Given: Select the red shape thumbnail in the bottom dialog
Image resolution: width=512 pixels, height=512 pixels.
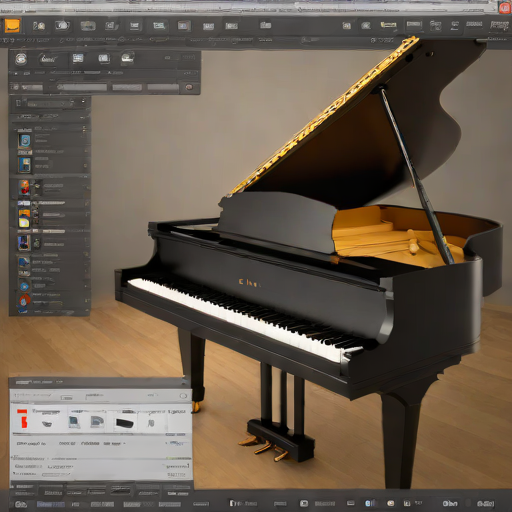Looking at the screenshot, I should point(23,419).
